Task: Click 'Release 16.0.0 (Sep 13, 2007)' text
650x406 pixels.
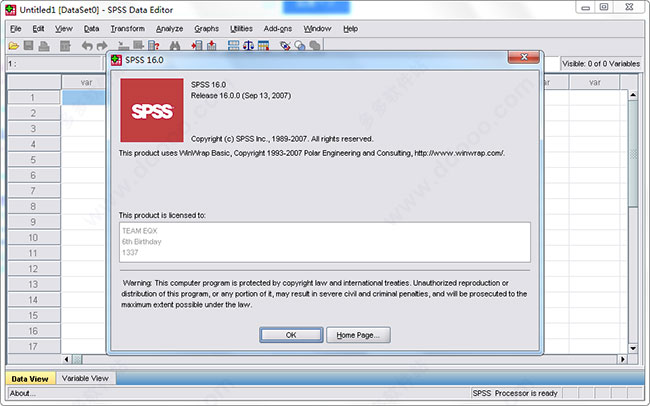Action: pyautogui.click(x=241, y=95)
